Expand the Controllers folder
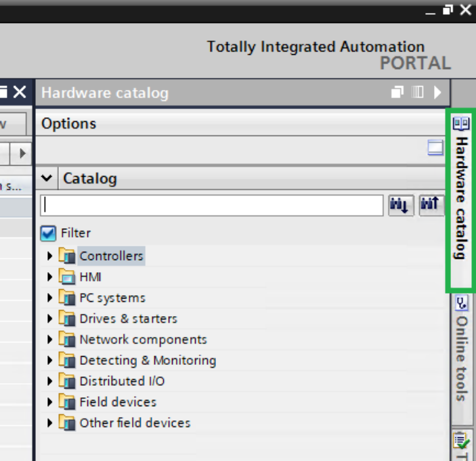 pyautogui.click(x=49, y=256)
